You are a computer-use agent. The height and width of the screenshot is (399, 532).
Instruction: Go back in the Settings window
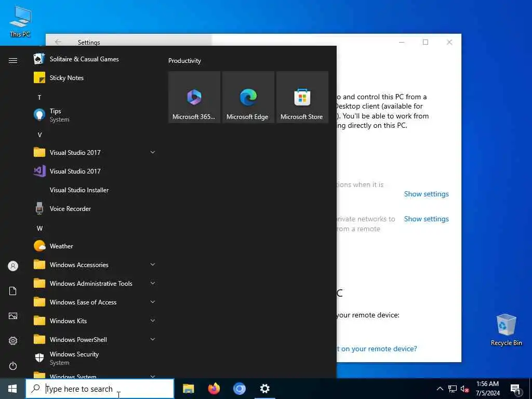(58, 42)
